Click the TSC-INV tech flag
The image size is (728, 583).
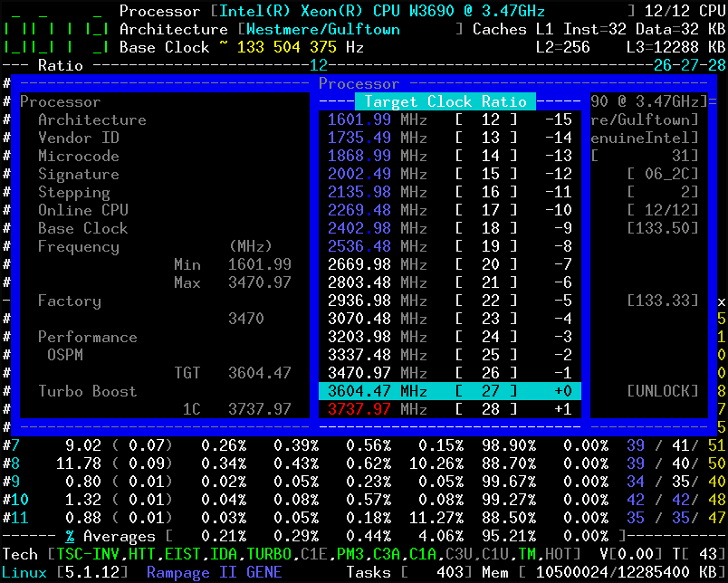click(87, 554)
